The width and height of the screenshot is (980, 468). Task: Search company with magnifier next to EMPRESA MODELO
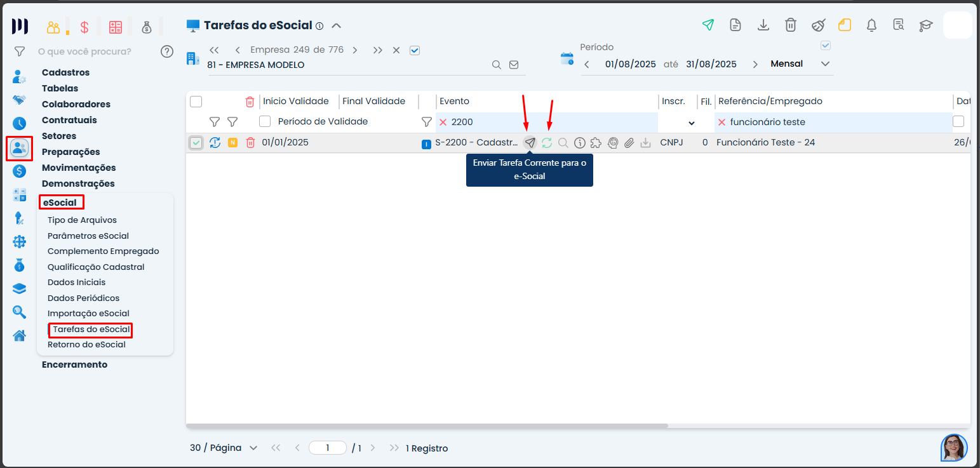point(497,65)
